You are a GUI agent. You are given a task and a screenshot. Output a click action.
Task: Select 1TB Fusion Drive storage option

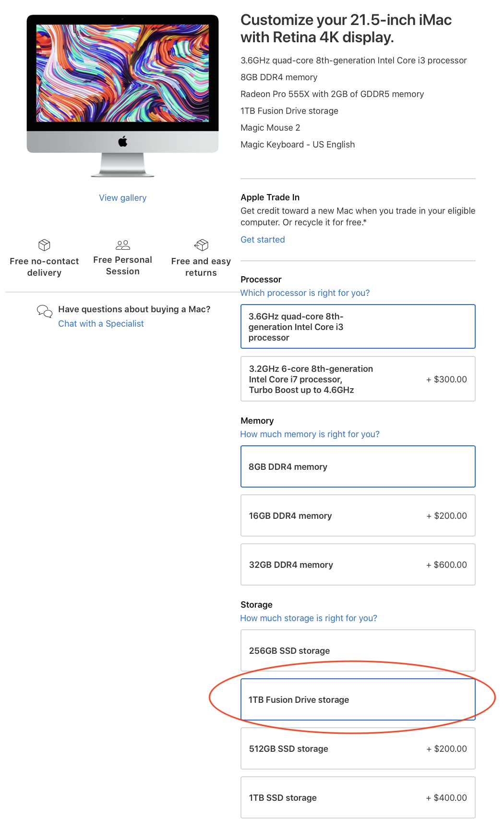coord(358,700)
